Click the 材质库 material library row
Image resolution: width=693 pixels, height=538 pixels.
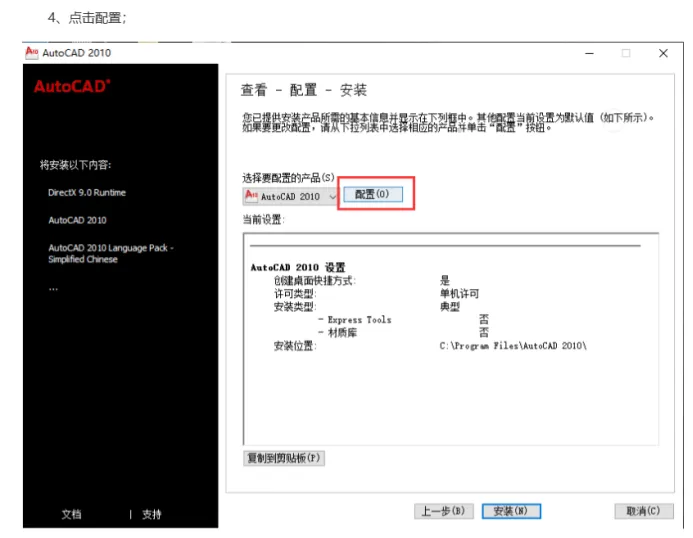(x=404, y=332)
